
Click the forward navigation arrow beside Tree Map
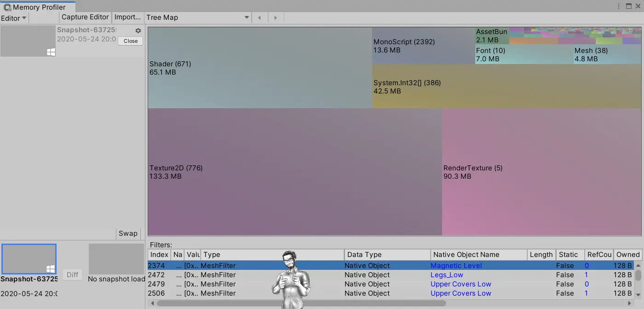(x=275, y=17)
